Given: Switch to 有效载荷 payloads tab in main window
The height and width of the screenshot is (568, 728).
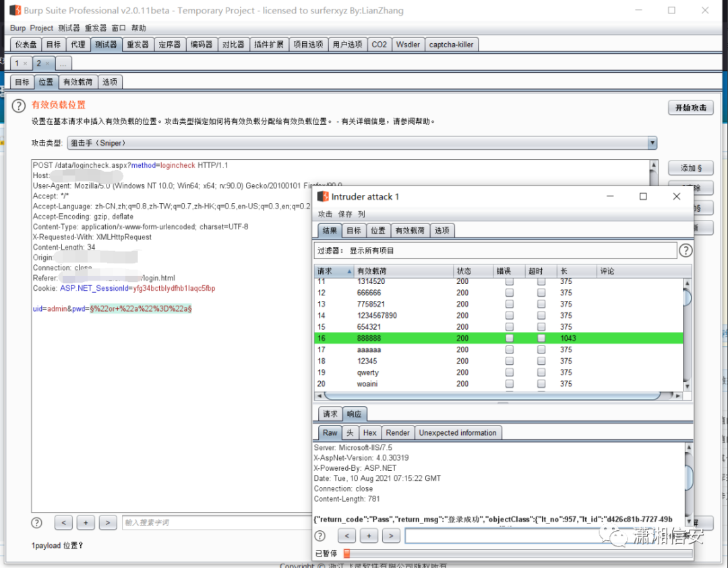Looking at the screenshot, I should 78,82.
